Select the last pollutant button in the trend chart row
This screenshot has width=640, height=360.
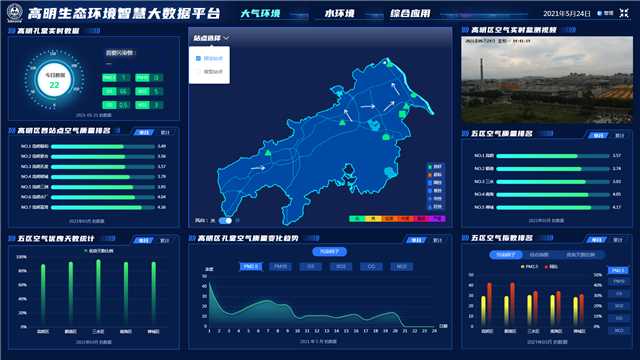tap(401, 267)
